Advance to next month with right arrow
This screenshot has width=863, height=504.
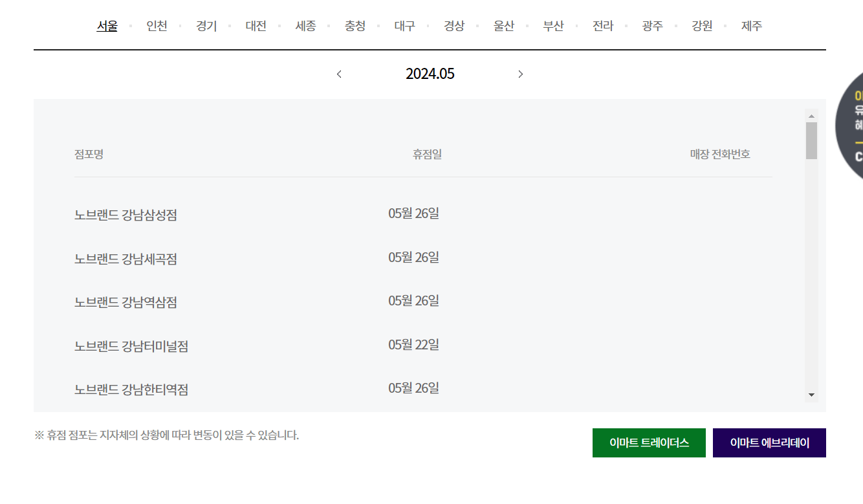click(520, 74)
